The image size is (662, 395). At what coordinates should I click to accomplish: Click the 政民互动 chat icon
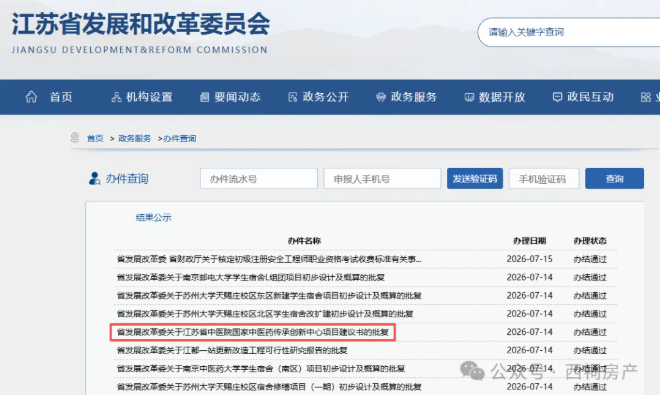coord(557,97)
